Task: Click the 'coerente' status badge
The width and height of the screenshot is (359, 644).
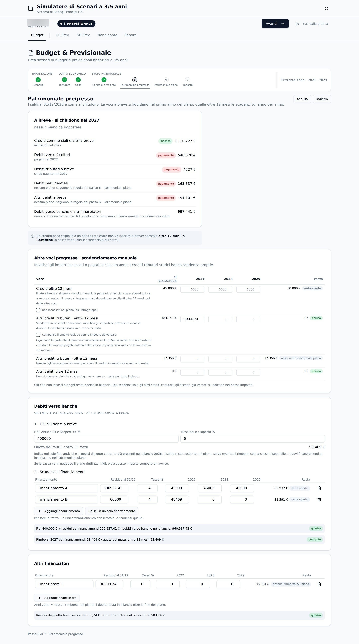Action: 314,540
